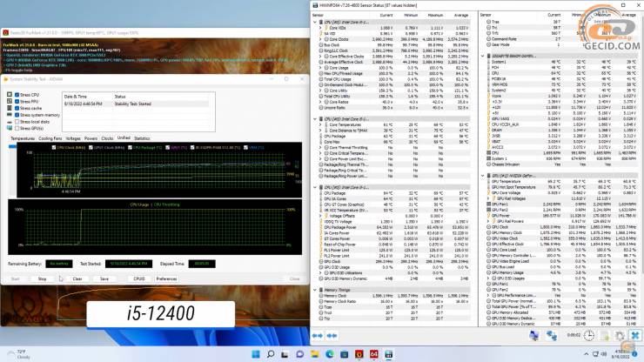Reset HWiNFO clock timer icon
The height and width of the screenshot is (362, 644).
pos(589,335)
